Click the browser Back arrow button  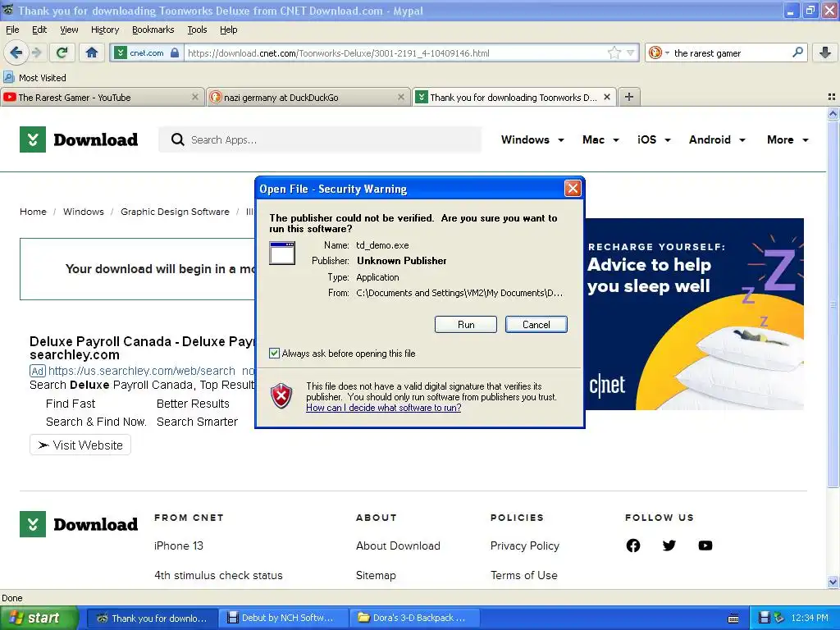[x=16, y=52]
